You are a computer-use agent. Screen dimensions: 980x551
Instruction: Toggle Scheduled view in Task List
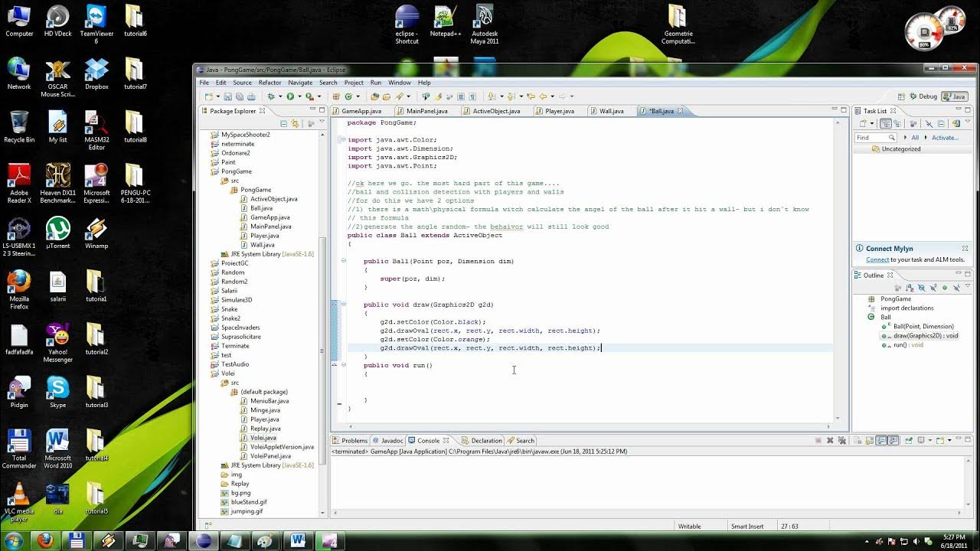897,124
